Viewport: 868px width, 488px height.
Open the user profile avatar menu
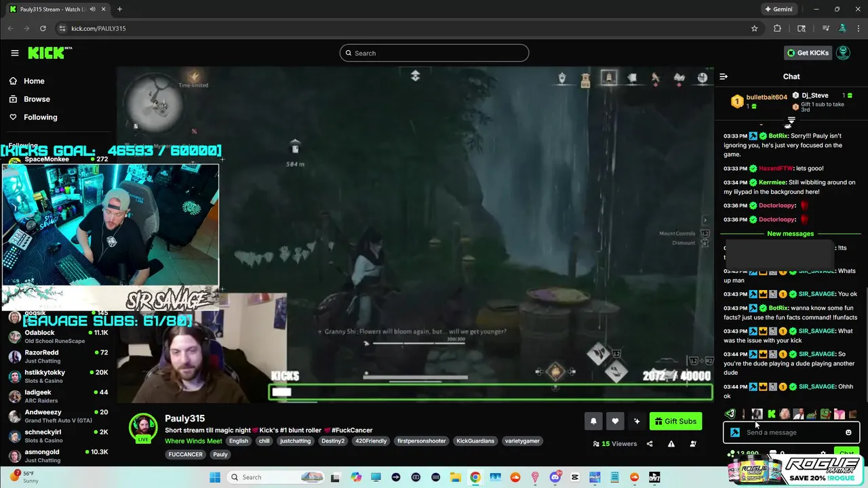click(843, 53)
